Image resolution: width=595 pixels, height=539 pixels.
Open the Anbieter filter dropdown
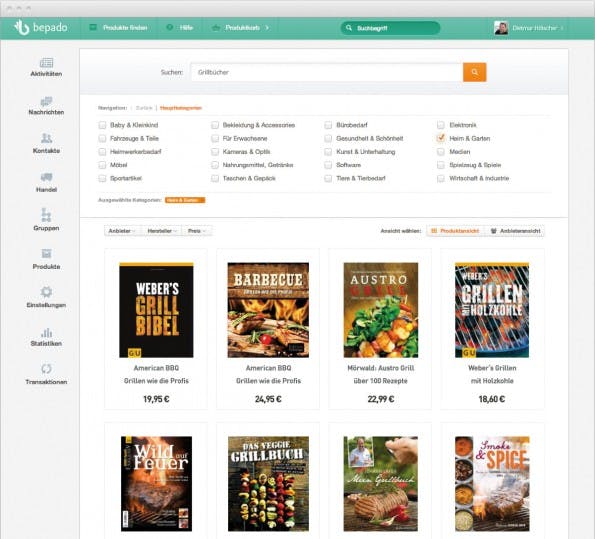(x=123, y=231)
